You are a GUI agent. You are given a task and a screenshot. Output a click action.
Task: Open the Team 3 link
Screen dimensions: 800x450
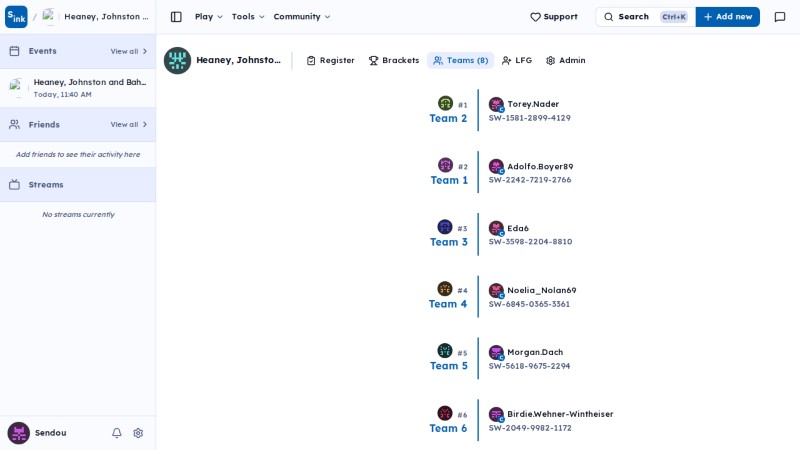click(448, 242)
